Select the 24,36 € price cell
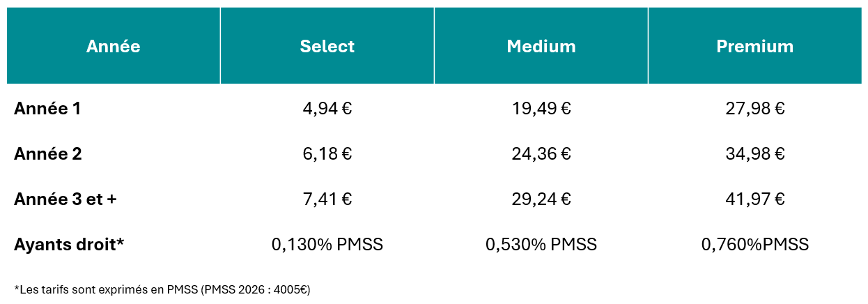The width and height of the screenshot is (868, 304). point(541,154)
